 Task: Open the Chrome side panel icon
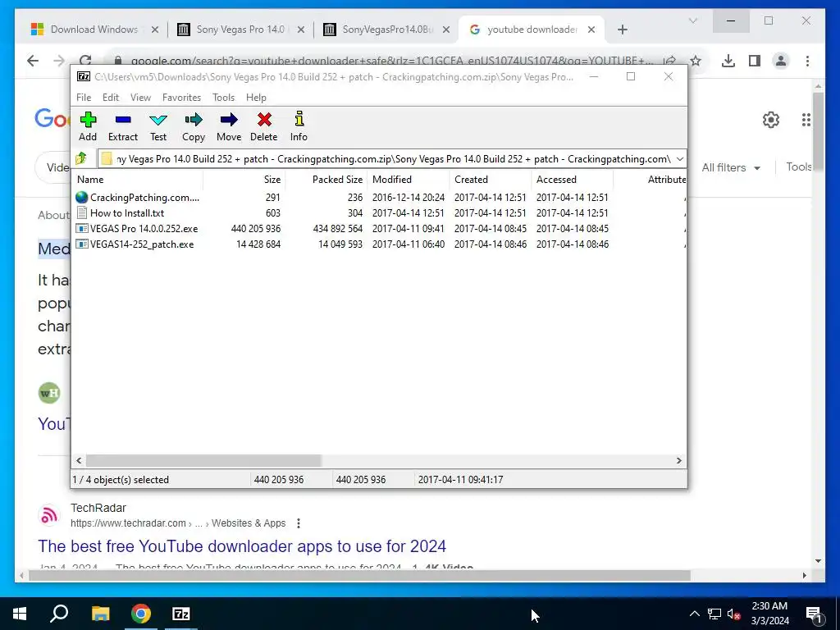pos(755,61)
